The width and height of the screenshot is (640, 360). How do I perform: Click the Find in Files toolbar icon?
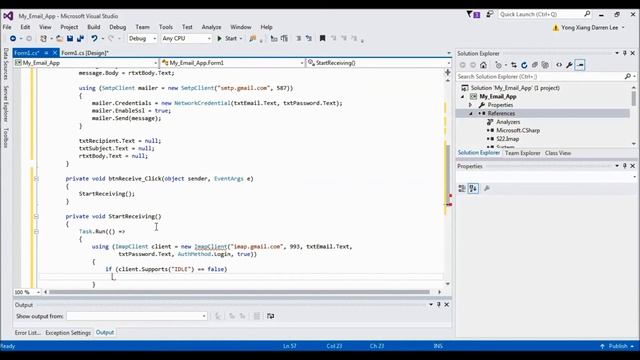pyautogui.click(x=253, y=38)
